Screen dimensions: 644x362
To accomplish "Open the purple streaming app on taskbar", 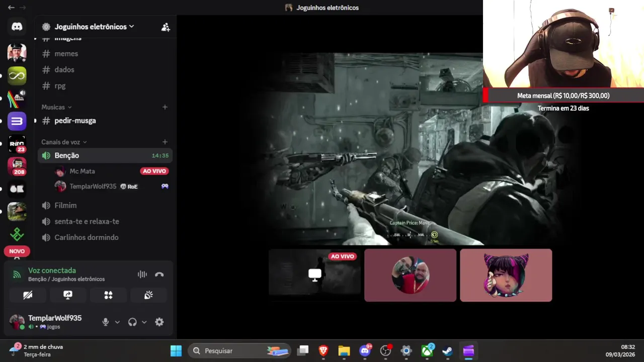I will (468, 350).
